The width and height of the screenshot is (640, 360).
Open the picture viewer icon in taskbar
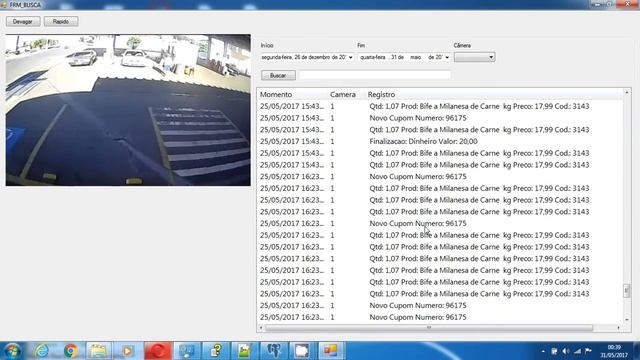(x=244, y=351)
